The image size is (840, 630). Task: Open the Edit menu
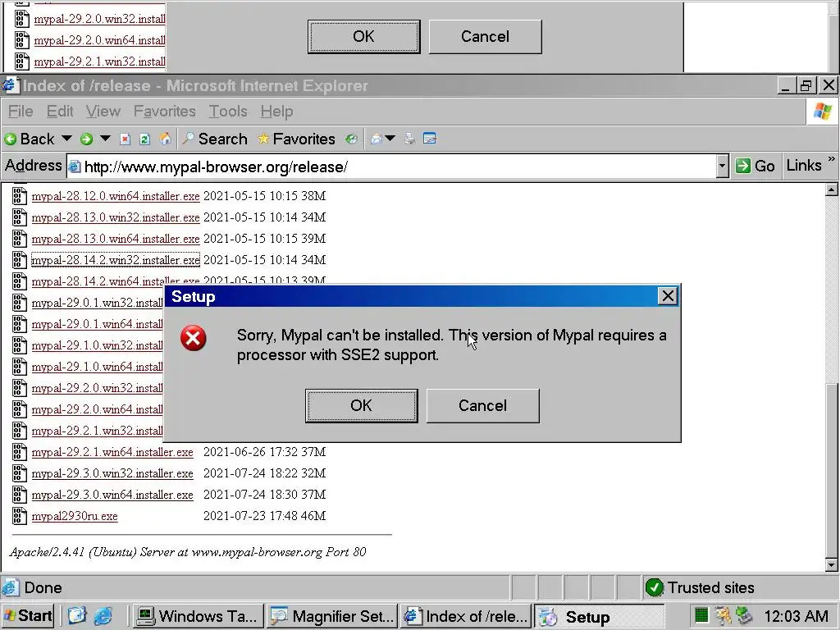point(59,112)
